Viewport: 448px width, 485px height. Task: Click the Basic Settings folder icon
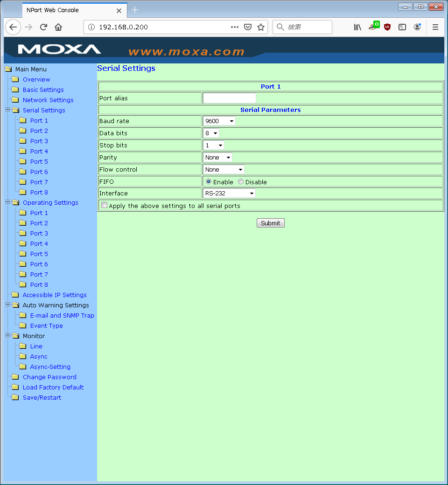coord(15,90)
